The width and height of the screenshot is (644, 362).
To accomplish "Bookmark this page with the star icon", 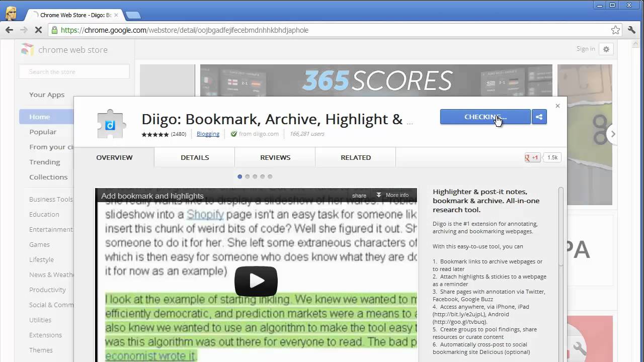I will pos(615,30).
